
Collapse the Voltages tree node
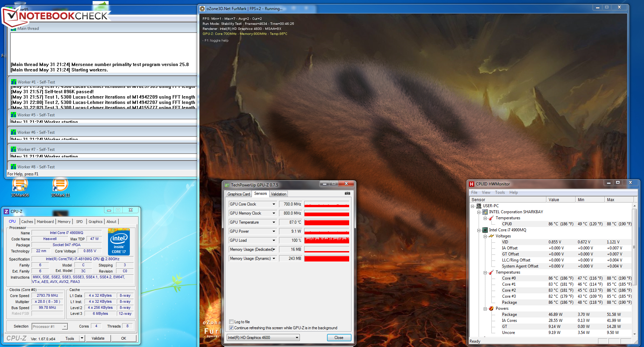(485, 236)
